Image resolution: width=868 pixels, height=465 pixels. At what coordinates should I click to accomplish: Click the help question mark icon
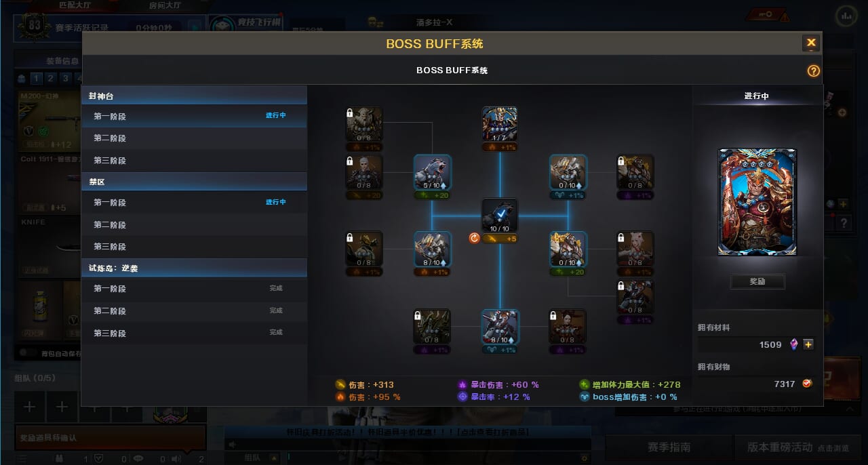click(x=814, y=71)
